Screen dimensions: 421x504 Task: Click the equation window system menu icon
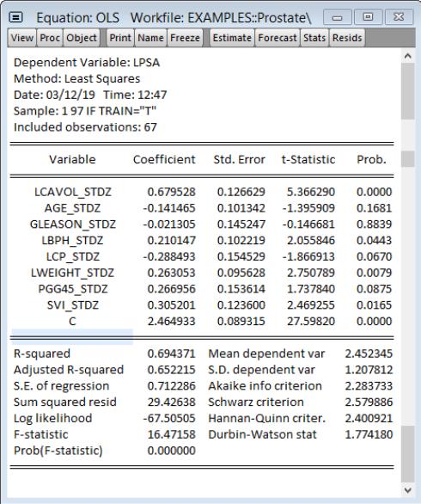coord(15,17)
